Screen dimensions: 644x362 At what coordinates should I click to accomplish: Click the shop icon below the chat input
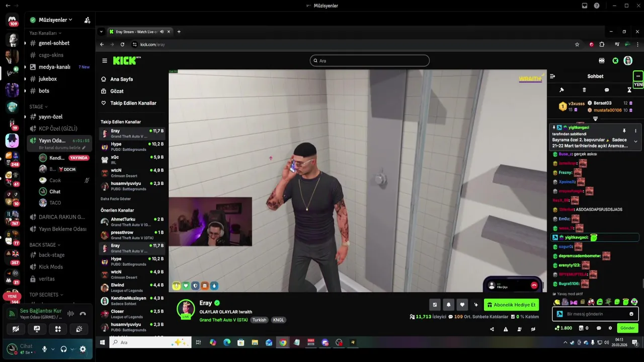point(580,328)
